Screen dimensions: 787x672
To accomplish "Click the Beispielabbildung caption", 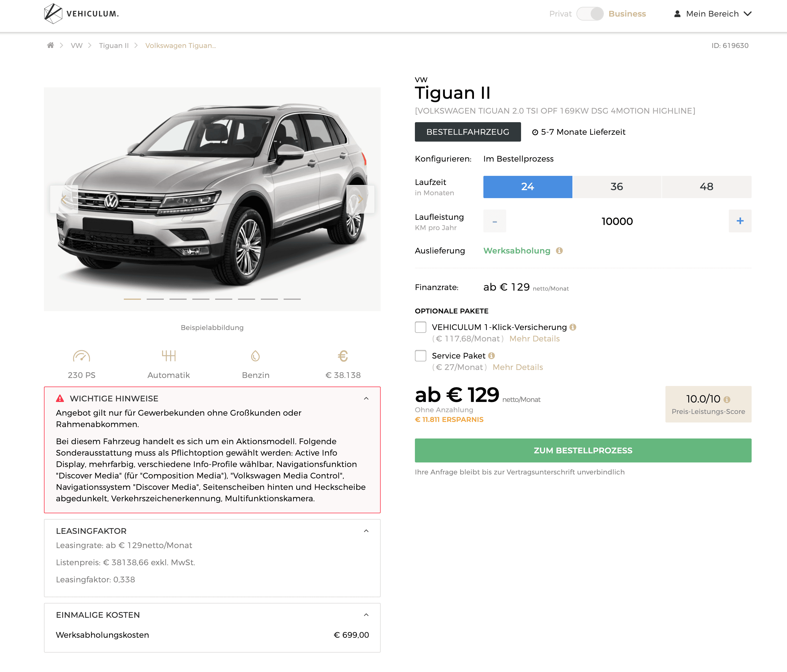I will click(212, 327).
